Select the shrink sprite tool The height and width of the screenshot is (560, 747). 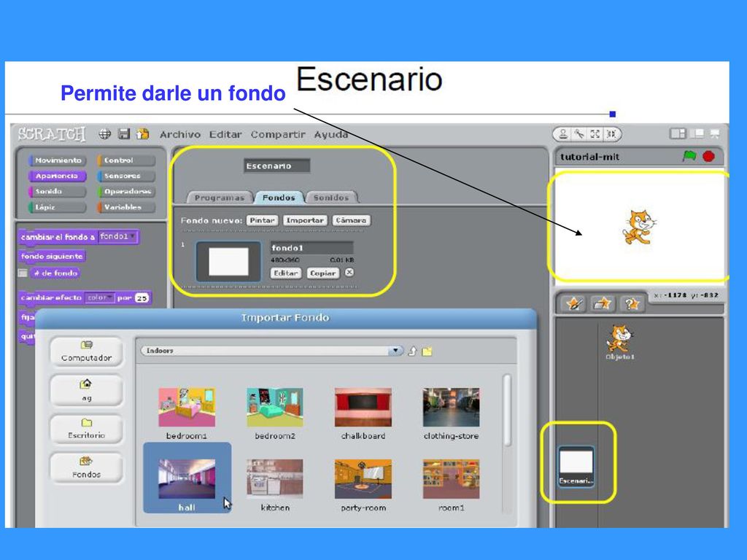(611, 134)
